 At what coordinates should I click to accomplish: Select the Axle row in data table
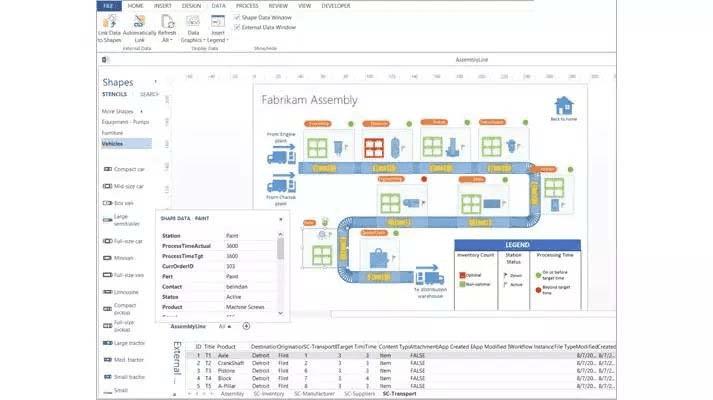click(x=400, y=355)
